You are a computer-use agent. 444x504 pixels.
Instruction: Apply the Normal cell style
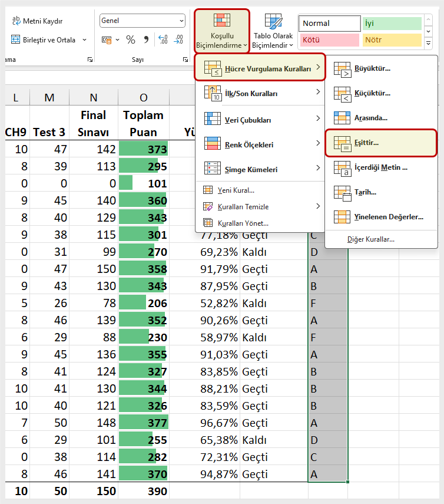330,24
